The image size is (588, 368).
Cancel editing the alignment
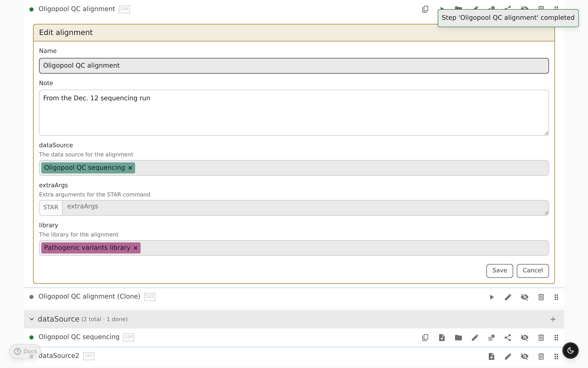[533, 271]
